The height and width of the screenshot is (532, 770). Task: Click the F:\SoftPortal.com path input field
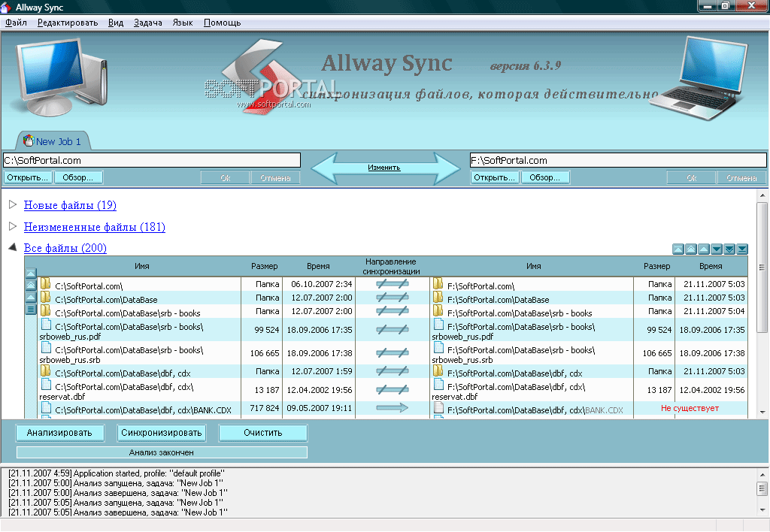[x=618, y=161]
